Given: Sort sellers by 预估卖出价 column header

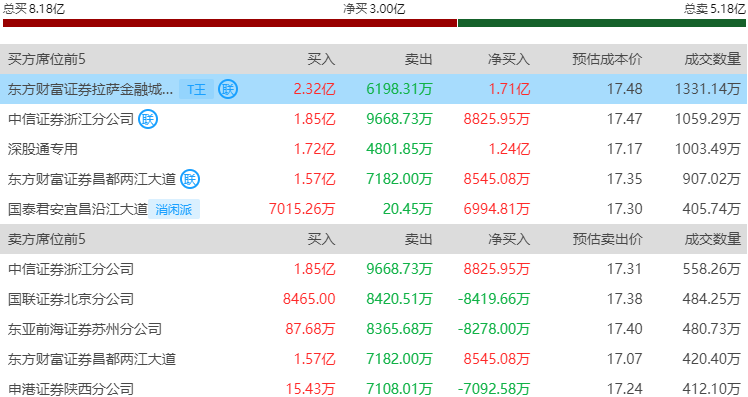Looking at the screenshot, I should (607, 239).
